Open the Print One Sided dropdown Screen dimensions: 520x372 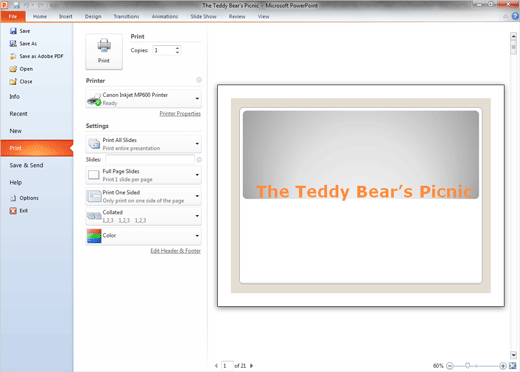[144, 196]
